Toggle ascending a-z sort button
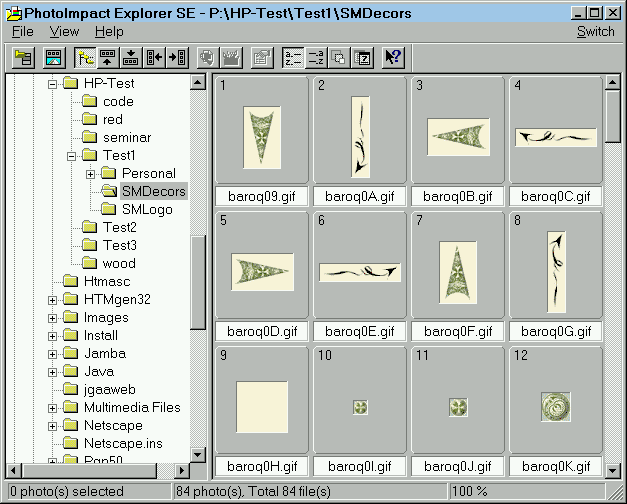Image resolution: width=627 pixels, height=504 pixels. click(293, 58)
